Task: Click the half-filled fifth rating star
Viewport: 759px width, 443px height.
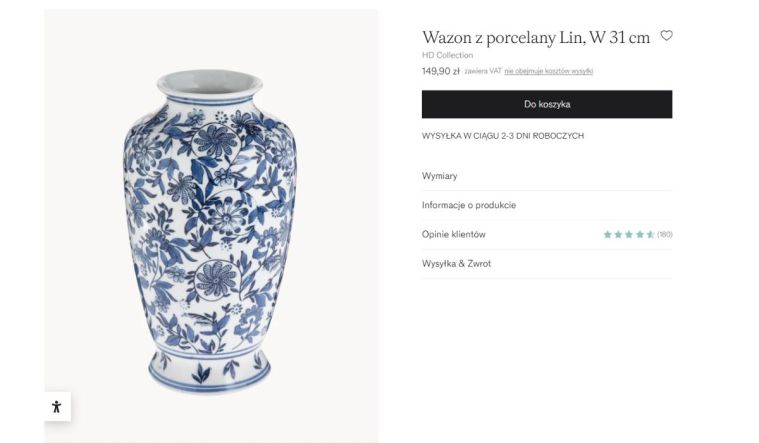Action: click(651, 234)
